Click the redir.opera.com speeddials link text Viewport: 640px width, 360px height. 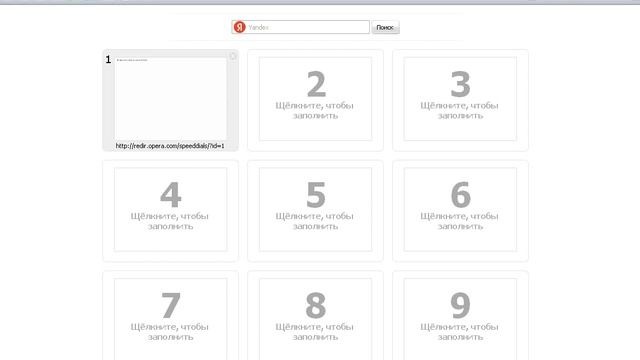(x=170, y=146)
